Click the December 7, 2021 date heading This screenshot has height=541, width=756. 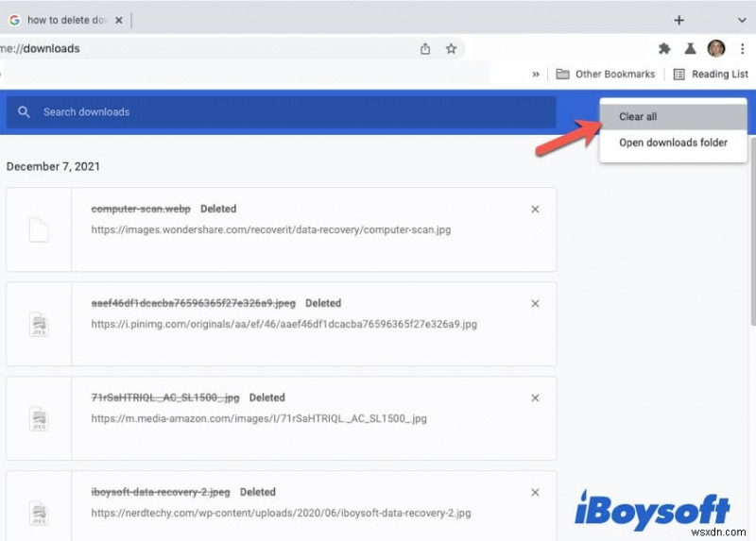click(53, 167)
